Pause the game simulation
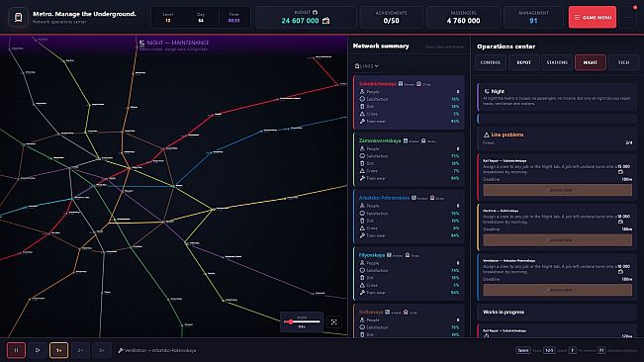 16,350
